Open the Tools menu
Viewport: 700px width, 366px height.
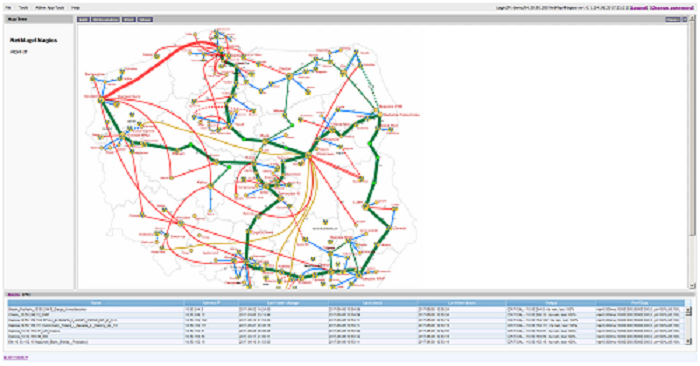[x=23, y=8]
